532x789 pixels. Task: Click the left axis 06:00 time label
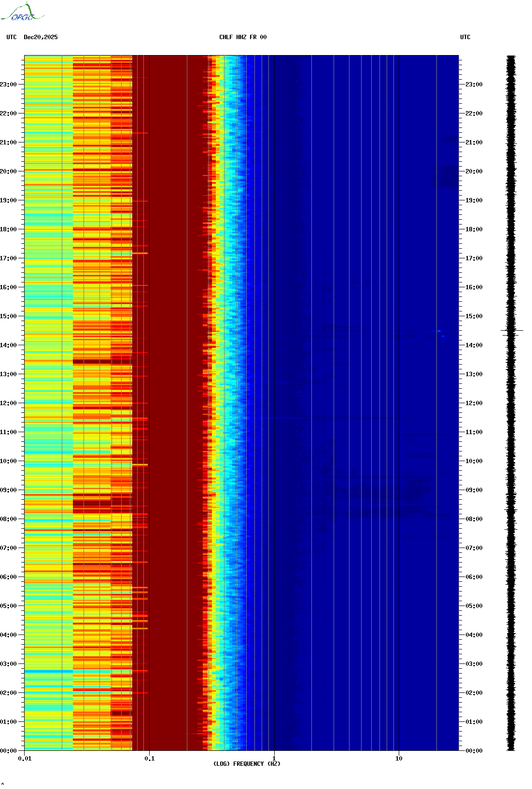pyautogui.click(x=8, y=577)
